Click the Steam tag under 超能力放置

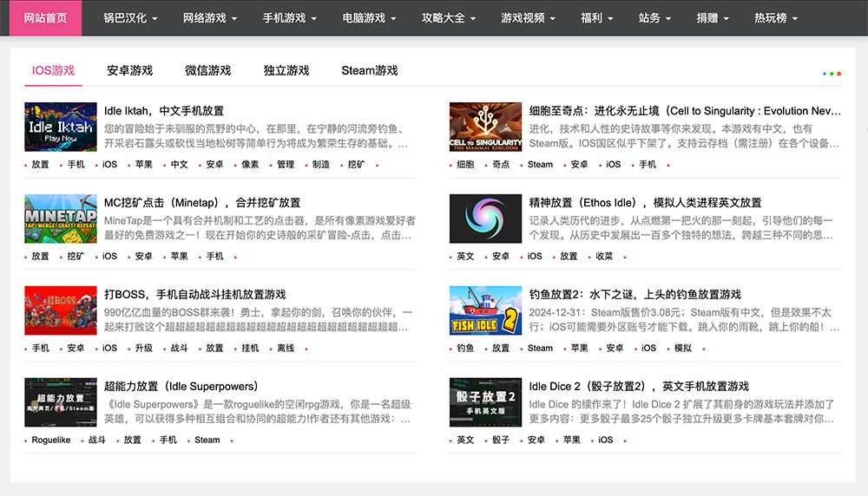coord(207,440)
